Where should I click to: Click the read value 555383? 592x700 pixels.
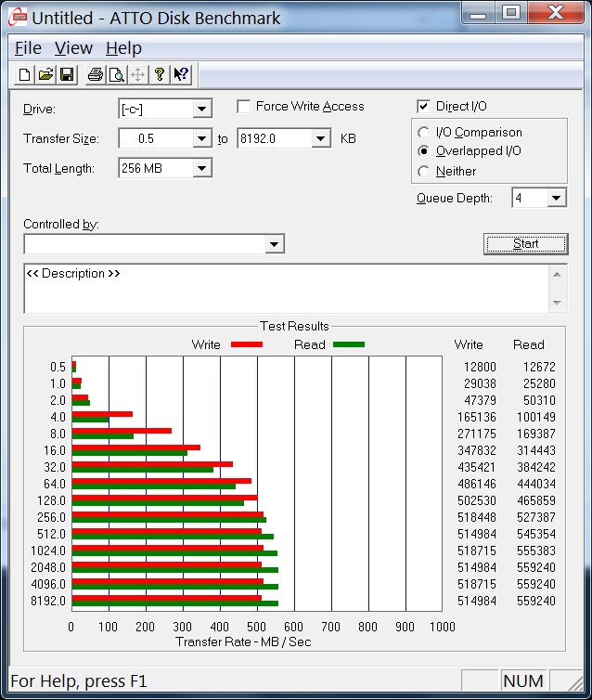[535, 551]
